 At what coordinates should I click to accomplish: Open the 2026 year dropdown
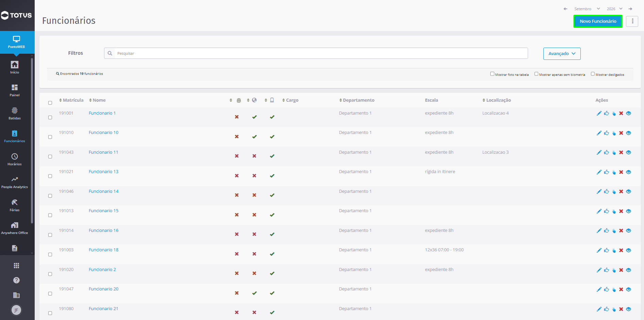[615, 9]
